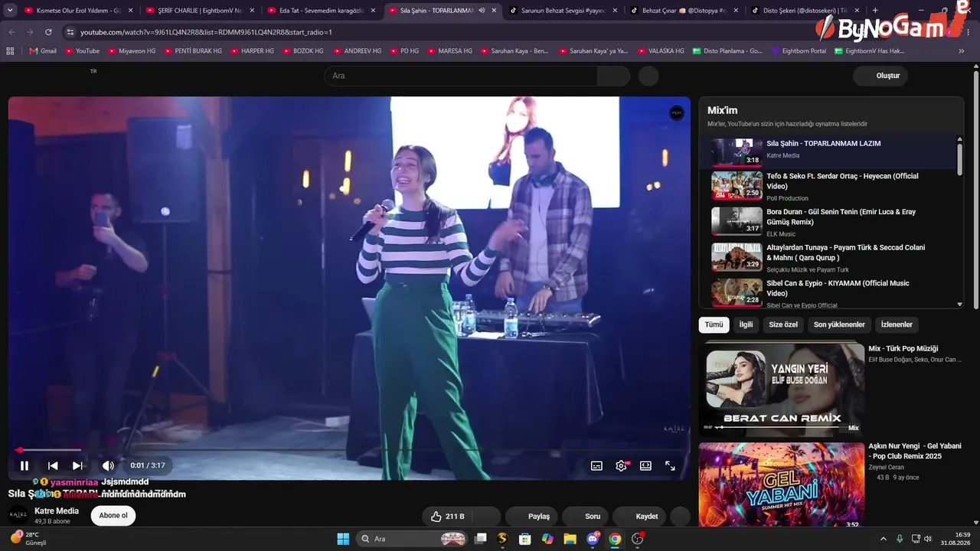Image resolution: width=980 pixels, height=551 pixels.
Task: Select the Size özel filter chip
Action: point(783,324)
